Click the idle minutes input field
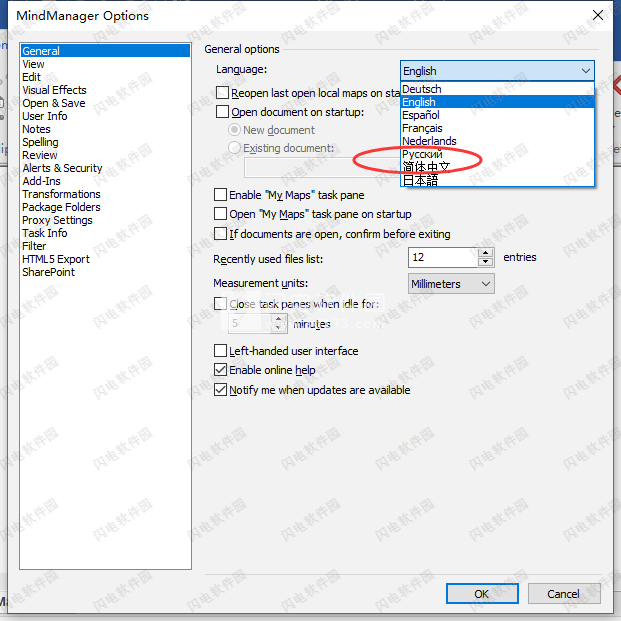 (250, 323)
